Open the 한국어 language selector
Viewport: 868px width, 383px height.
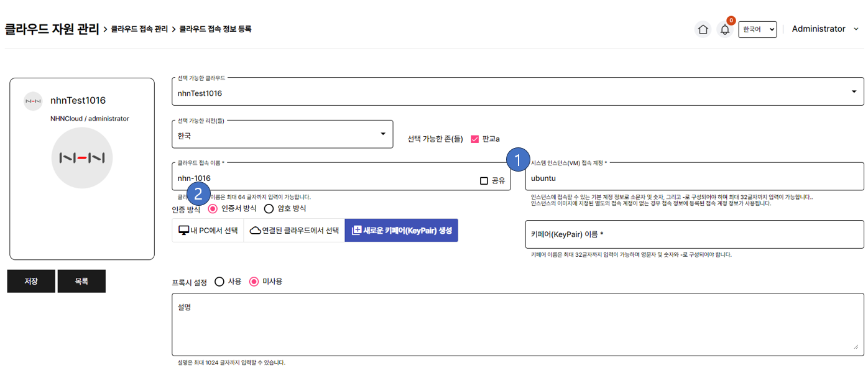[x=757, y=29]
